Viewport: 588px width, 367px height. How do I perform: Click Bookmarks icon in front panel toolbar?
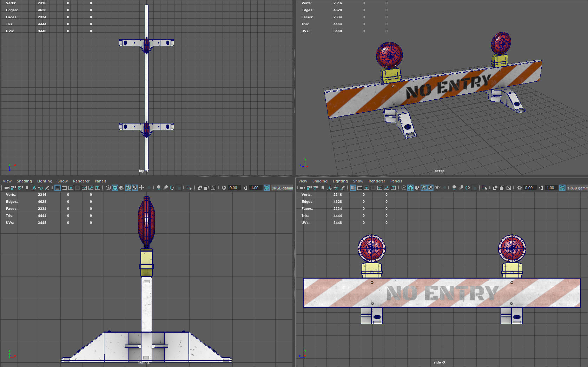[27, 188]
